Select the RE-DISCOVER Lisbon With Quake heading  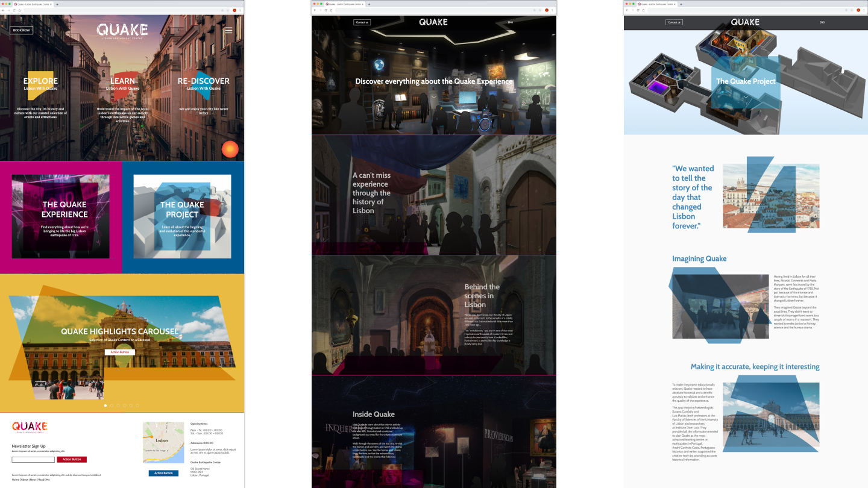(204, 84)
